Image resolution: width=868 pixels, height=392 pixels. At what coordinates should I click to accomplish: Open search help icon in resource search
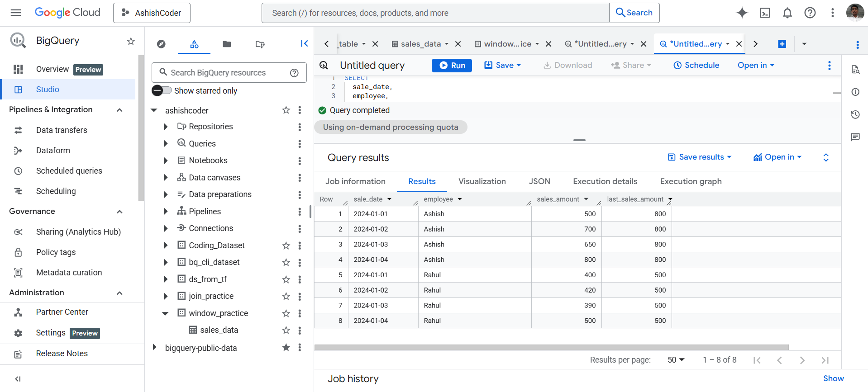pos(294,73)
